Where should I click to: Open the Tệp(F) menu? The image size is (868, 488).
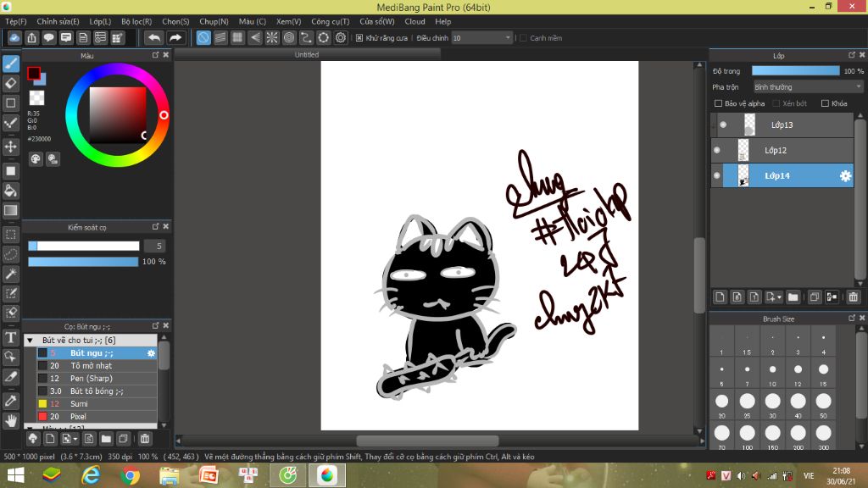16,21
